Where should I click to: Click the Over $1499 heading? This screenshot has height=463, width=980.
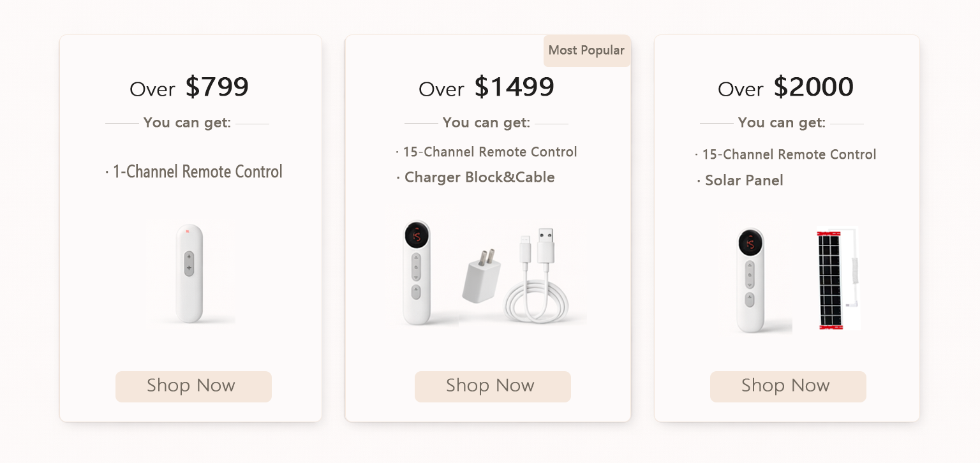486,87
